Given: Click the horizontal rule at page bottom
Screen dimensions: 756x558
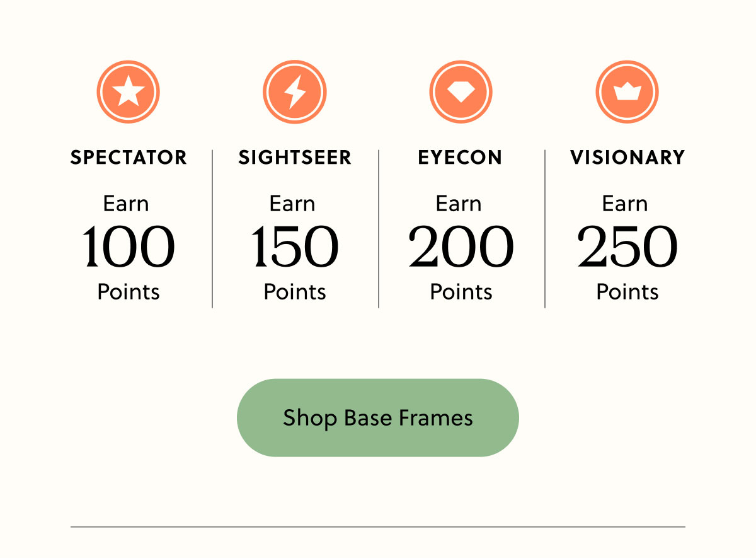Looking at the screenshot, I should tap(378, 525).
